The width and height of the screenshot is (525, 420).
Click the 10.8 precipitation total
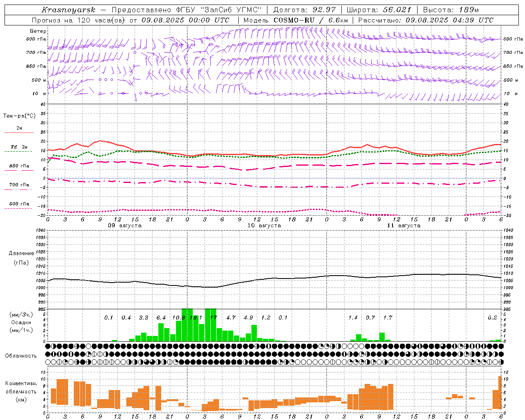(178, 318)
